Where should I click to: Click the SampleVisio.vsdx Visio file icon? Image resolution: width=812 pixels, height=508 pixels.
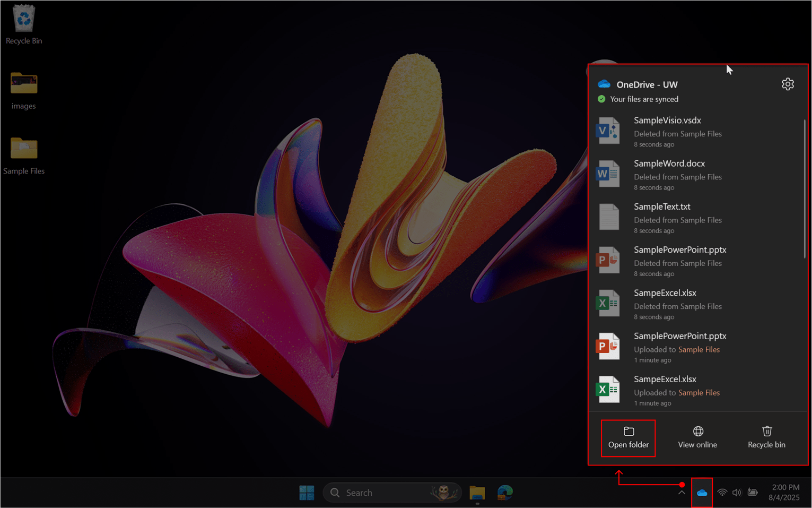tap(608, 130)
